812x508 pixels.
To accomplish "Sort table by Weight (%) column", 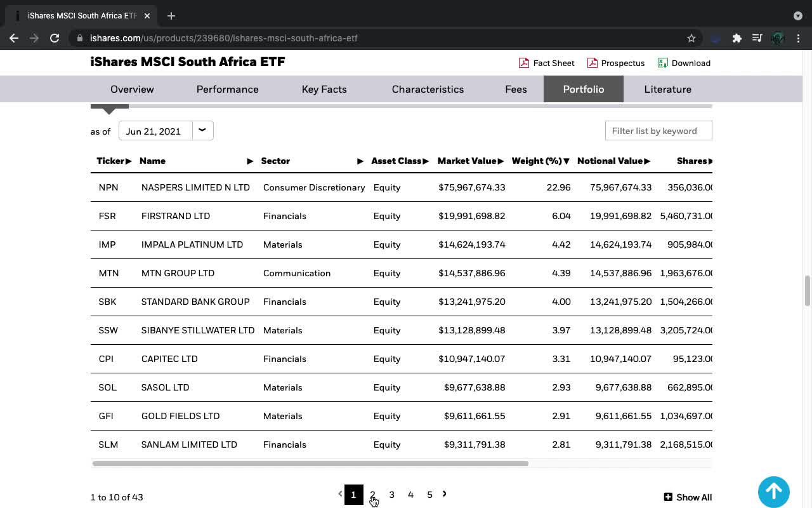I will point(540,161).
